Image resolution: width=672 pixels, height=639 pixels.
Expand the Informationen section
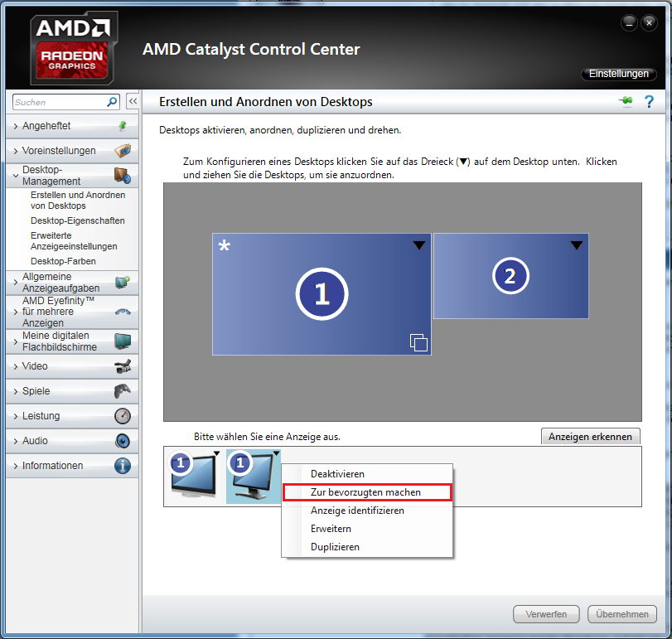coord(16,466)
